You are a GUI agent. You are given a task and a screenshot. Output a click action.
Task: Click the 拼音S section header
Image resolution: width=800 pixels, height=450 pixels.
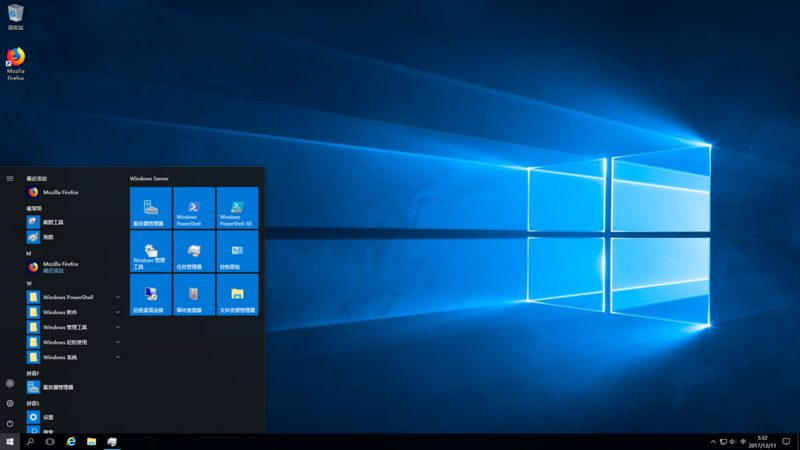pyautogui.click(x=33, y=404)
